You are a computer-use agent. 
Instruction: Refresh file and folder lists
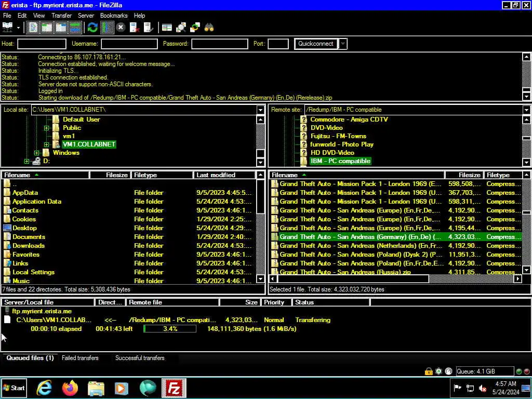(x=92, y=28)
